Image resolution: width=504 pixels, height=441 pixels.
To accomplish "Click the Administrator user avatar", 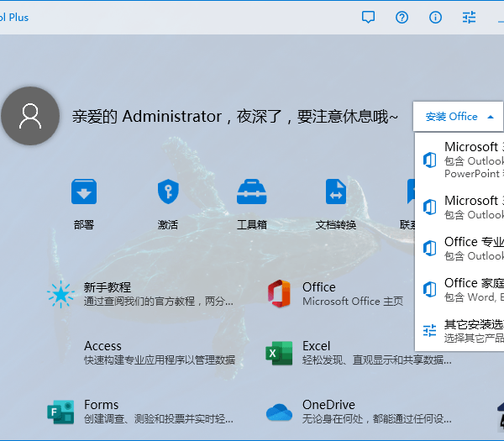I will pyautogui.click(x=30, y=116).
